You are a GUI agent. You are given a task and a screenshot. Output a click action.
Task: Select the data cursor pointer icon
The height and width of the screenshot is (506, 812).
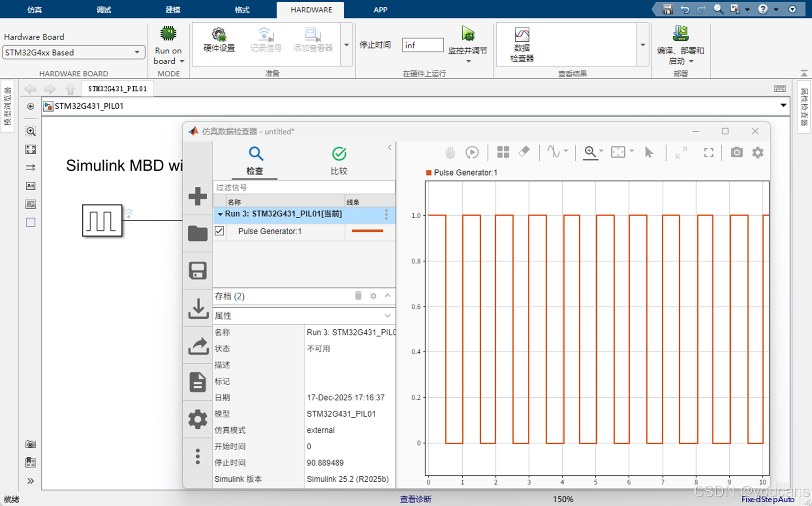coord(649,152)
